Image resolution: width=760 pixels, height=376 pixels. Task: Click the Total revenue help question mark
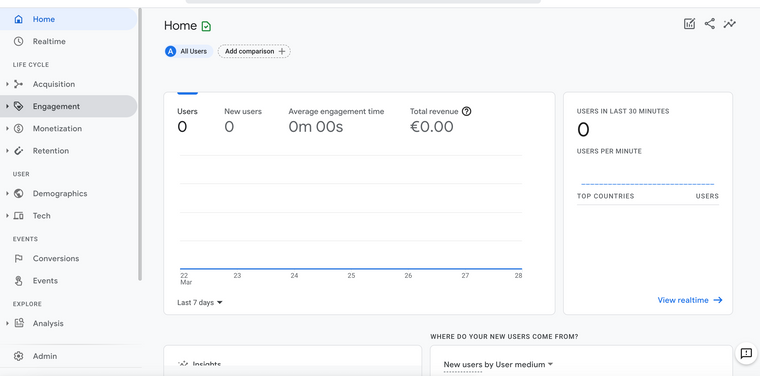click(466, 111)
